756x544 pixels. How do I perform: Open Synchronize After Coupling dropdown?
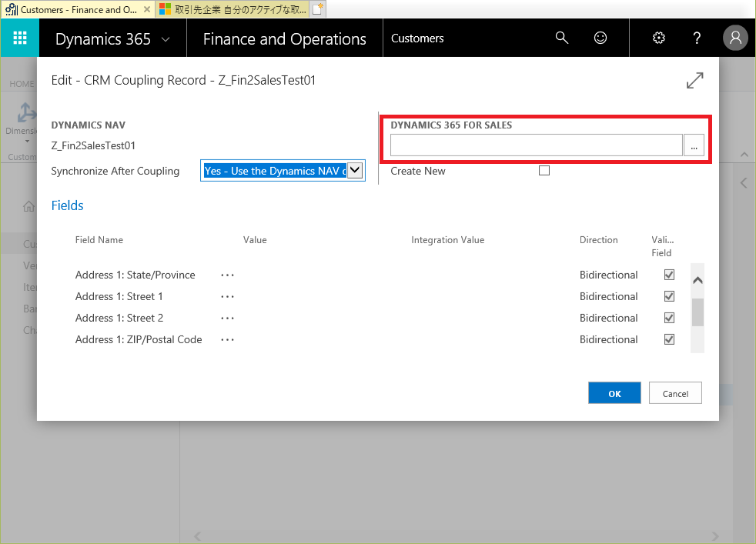(x=355, y=170)
